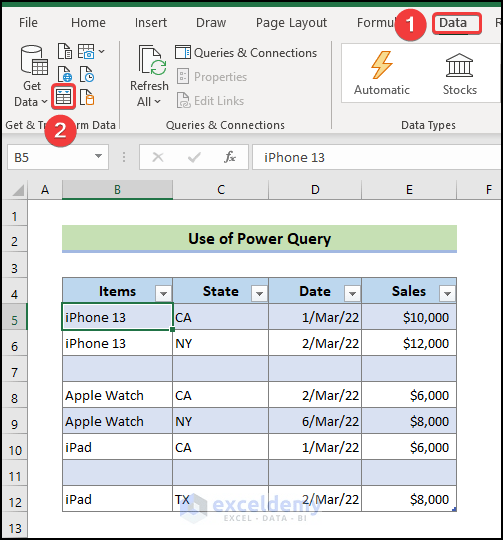503x540 pixels.
Task: Open the File tab
Action: pos(28,23)
